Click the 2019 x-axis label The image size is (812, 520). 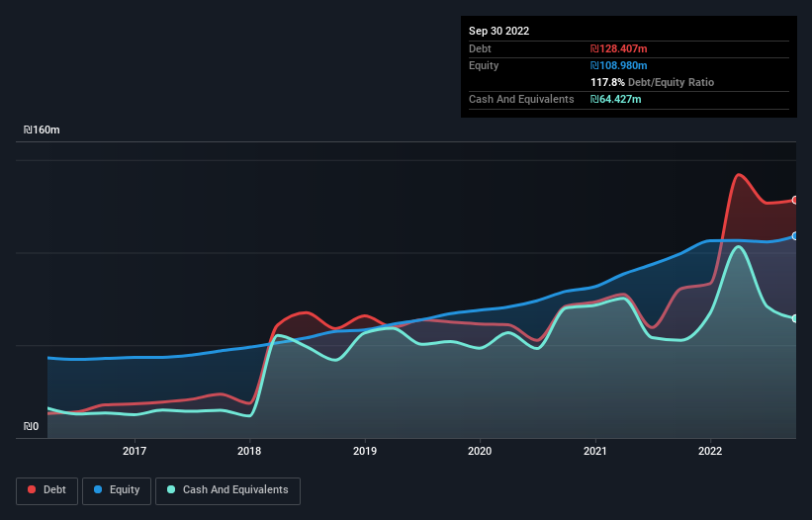[x=365, y=451]
